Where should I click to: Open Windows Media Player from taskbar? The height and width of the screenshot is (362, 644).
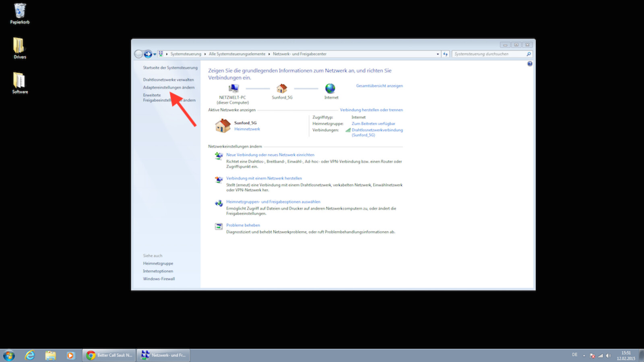point(70,355)
